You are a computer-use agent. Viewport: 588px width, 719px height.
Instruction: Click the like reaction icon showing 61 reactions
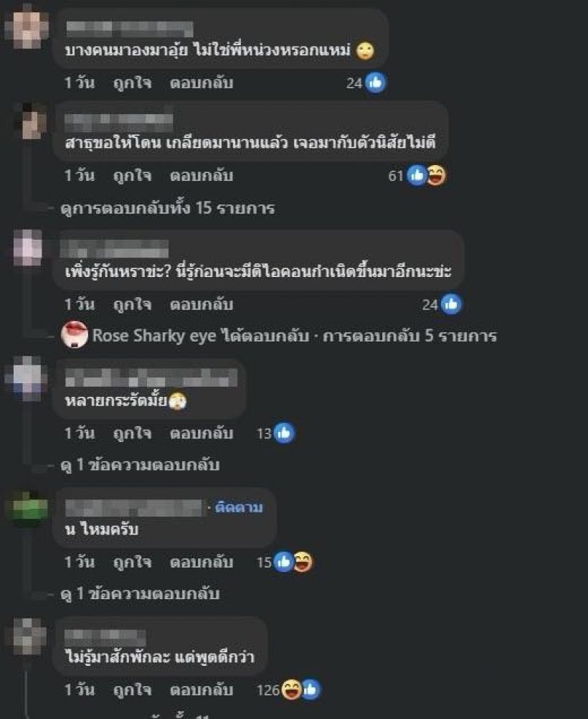coord(417,176)
